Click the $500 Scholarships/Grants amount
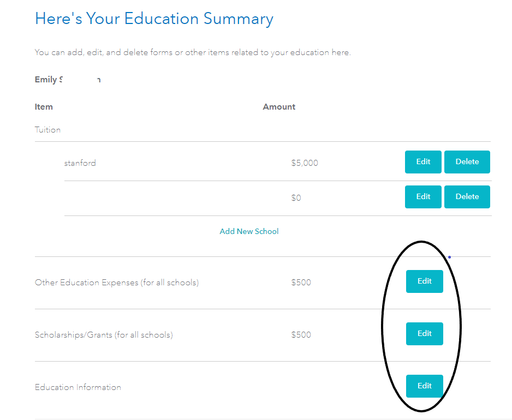The width and height of the screenshot is (512, 420). [301, 334]
